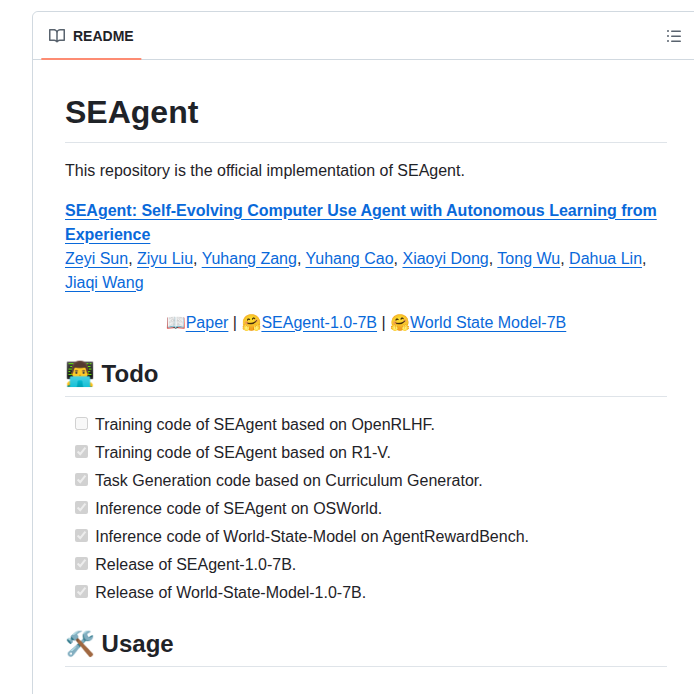Toggle the R1-V training code checkbox

(x=81, y=451)
